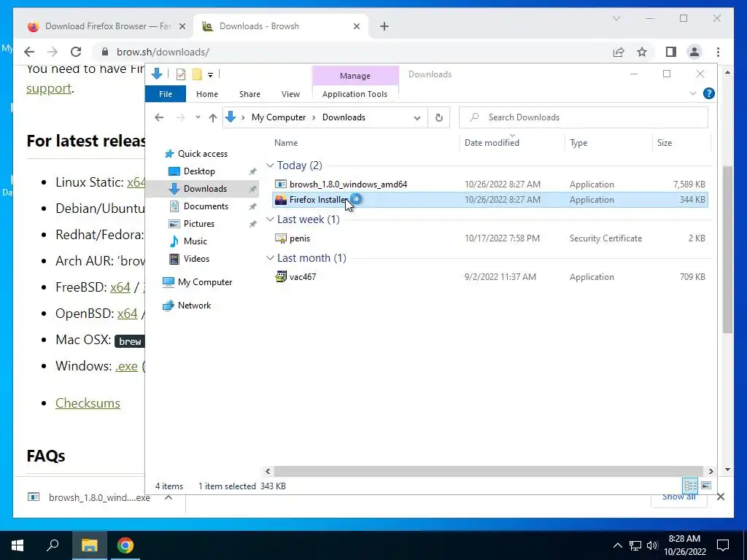Sort by Size column header
The width and height of the screenshot is (747, 560).
(x=665, y=143)
